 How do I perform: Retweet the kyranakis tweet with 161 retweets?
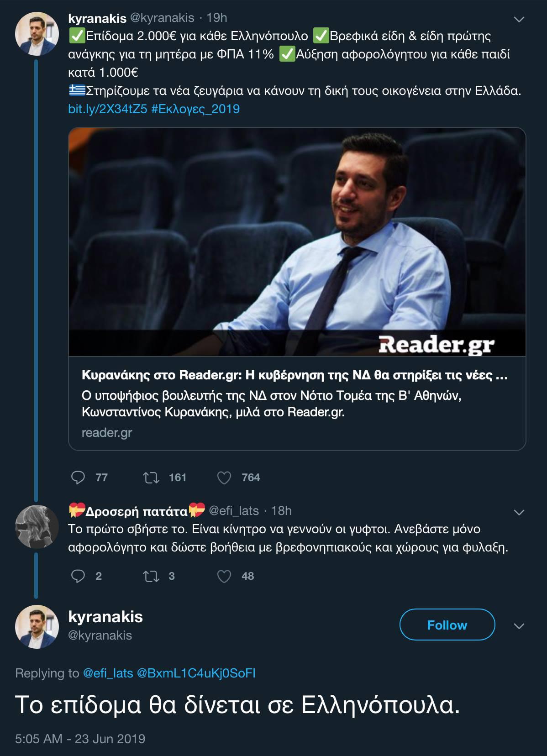click(x=151, y=478)
